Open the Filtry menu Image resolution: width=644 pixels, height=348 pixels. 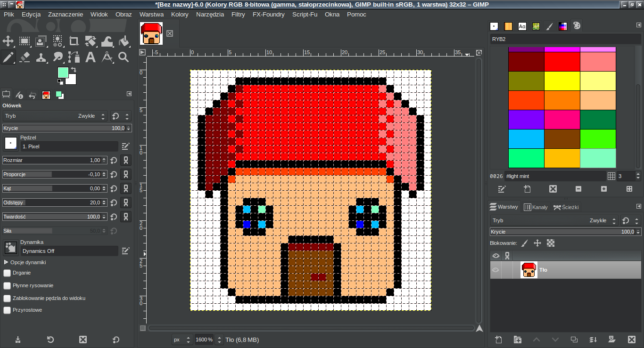pyautogui.click(x=238, y=14)
